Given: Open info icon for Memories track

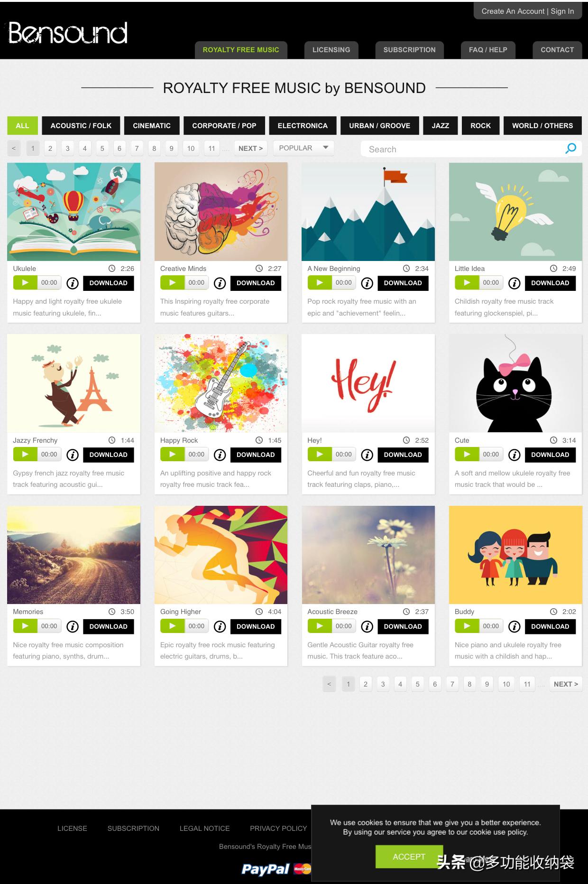Looking at the screenshot, I should [73, 627].
